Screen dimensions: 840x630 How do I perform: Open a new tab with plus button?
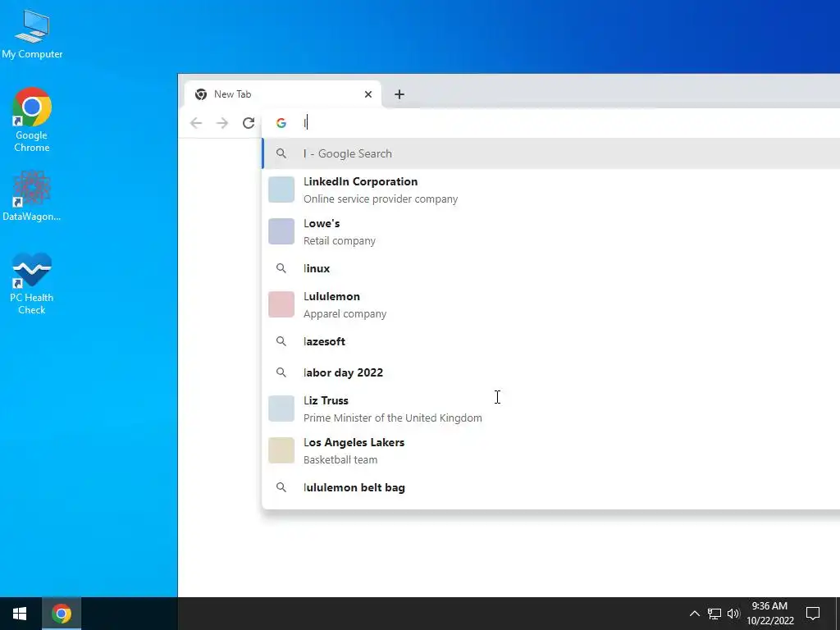[x=399, y=94]
